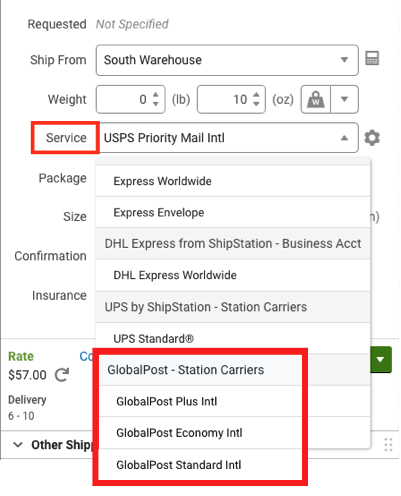
Task: Open the rate calculator icon
Action: [372, 59]
